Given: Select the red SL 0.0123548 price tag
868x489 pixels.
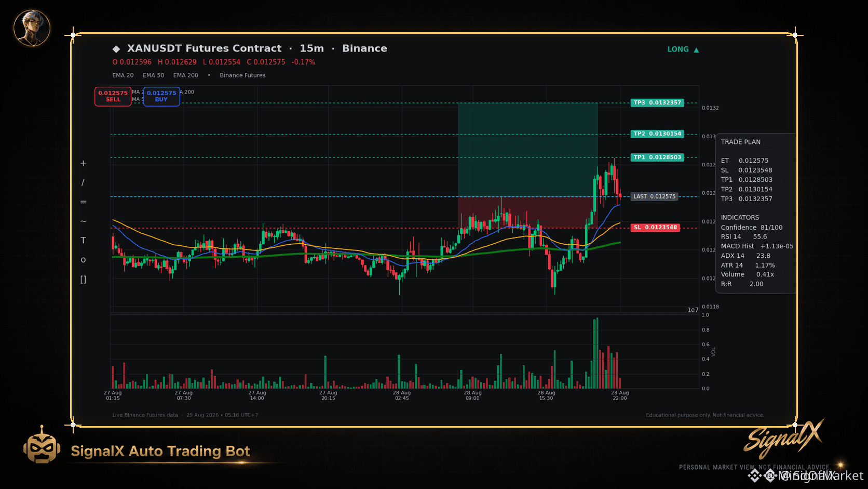Looking at the screenshot, I should click(656, 228).
